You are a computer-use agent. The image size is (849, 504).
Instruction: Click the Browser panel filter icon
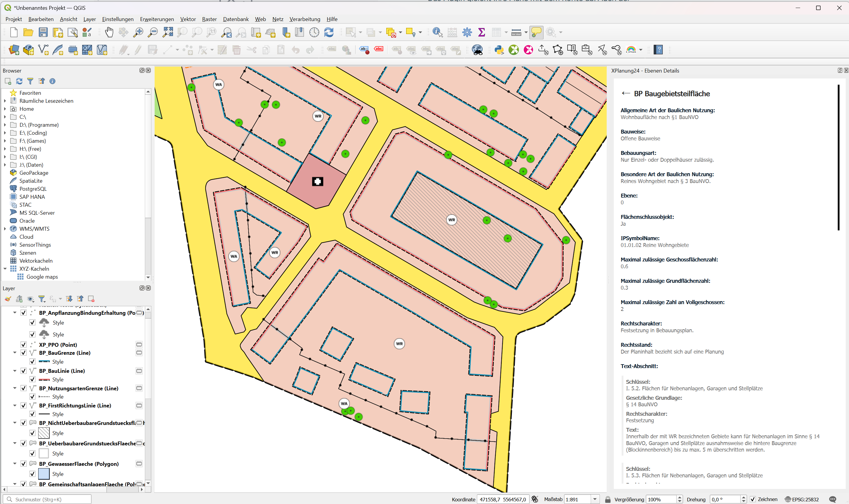(30, 81)
